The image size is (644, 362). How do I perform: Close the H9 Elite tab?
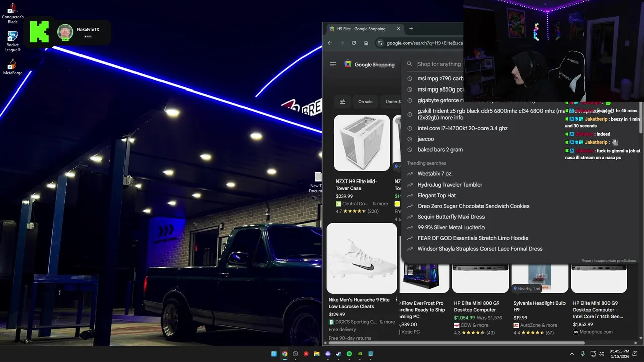[398, 29]
